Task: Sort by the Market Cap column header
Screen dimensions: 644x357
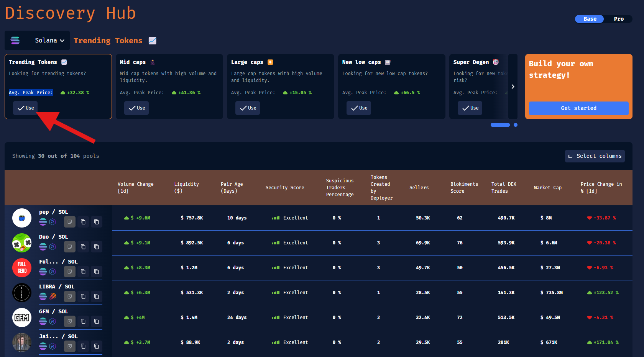Action: pos(547,188)
